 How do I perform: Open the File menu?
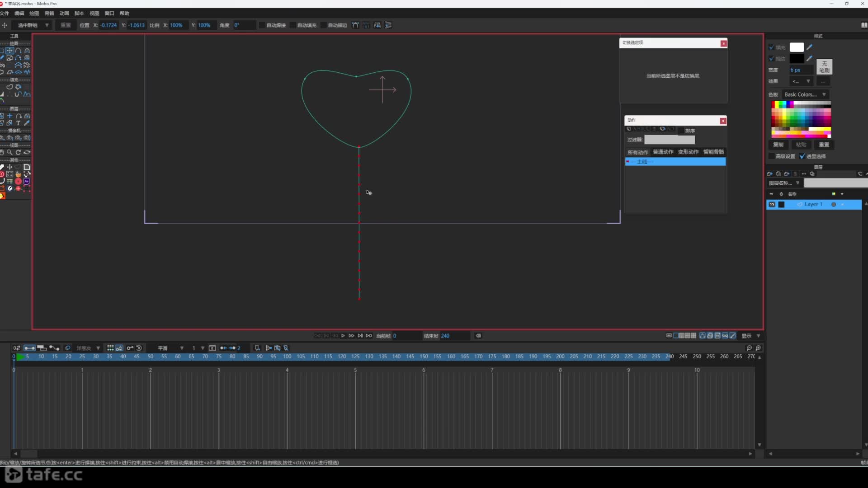pos(5,13)
